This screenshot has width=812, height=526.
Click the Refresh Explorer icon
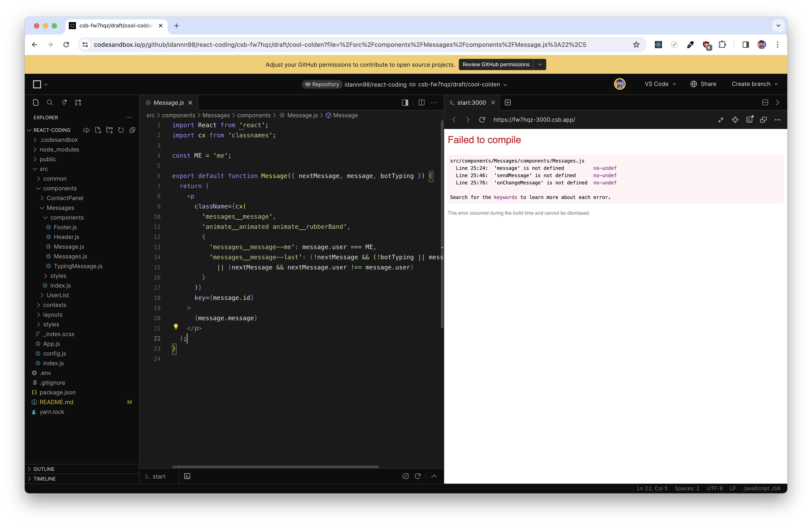point(121,130)
